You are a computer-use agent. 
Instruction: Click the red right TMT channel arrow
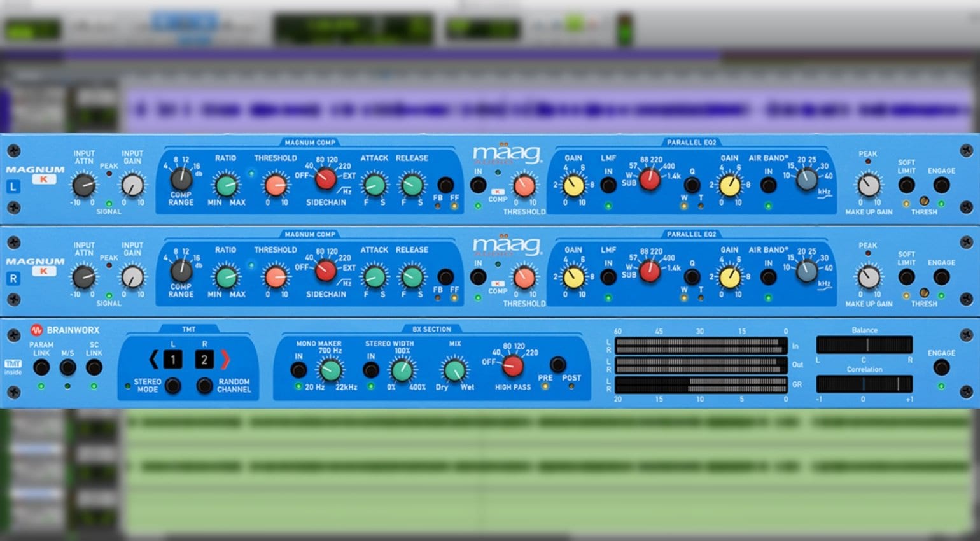pyautogui.click(x=225, y=360)
